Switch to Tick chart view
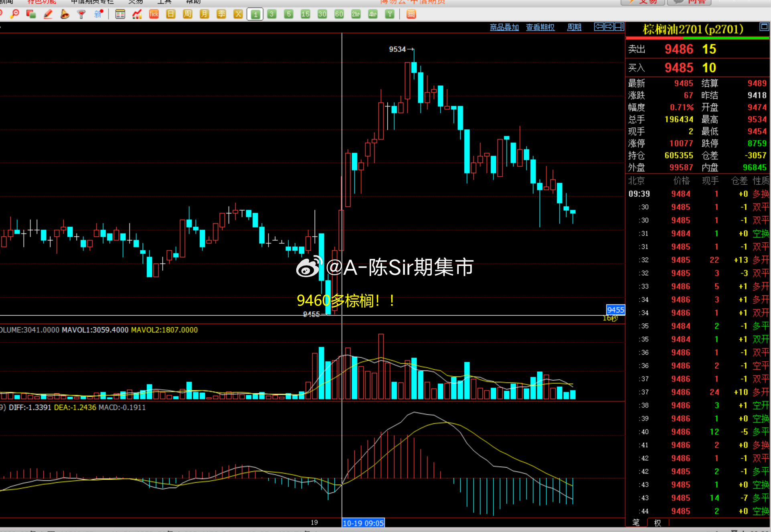 (x=154, y=14)
